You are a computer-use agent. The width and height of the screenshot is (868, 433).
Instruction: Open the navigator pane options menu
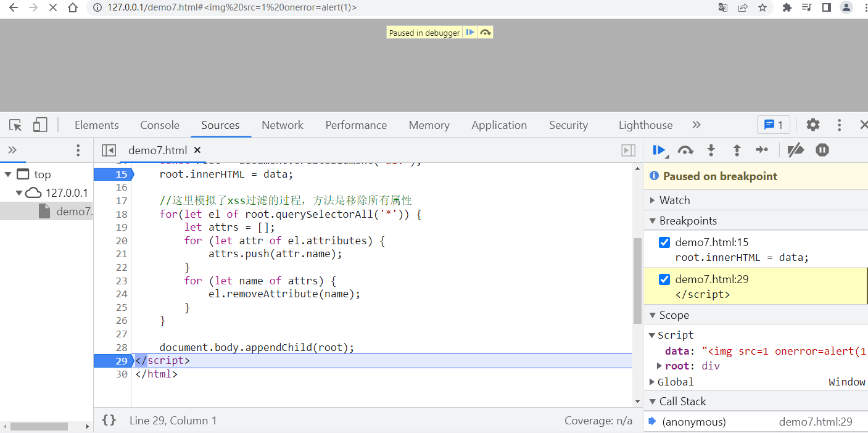[78, 150]
